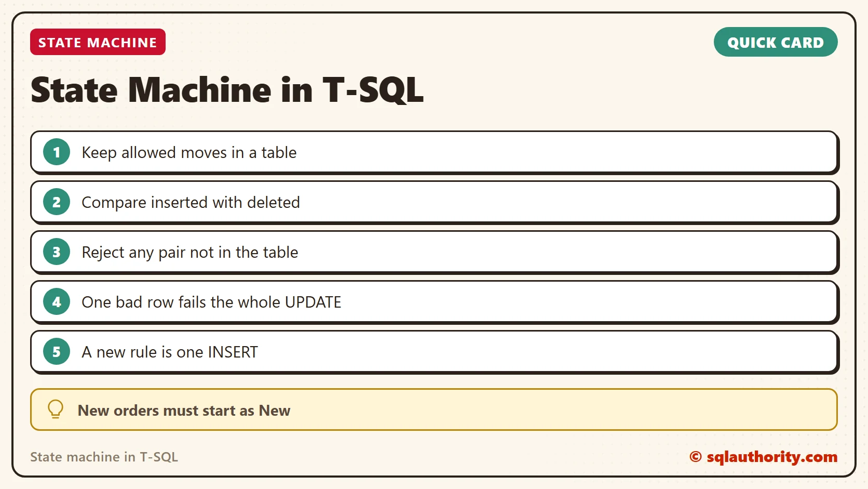Screen dimensions: 868x489
Task: Select "Compare inserted with deleted" text
Action: (x=191, y=202)
